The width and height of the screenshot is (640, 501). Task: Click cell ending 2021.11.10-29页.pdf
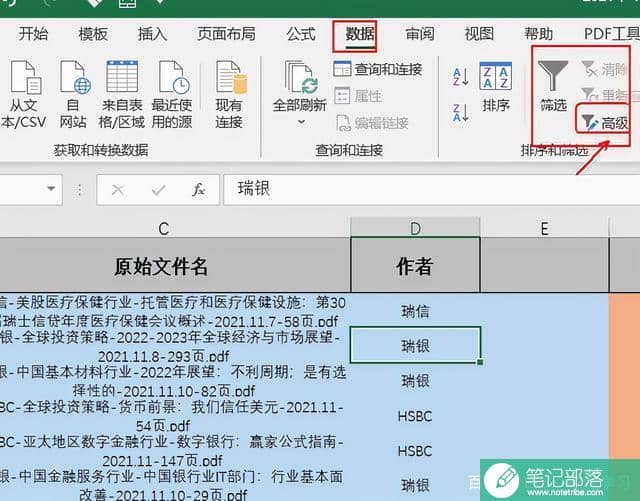click(x=175, y=485)
